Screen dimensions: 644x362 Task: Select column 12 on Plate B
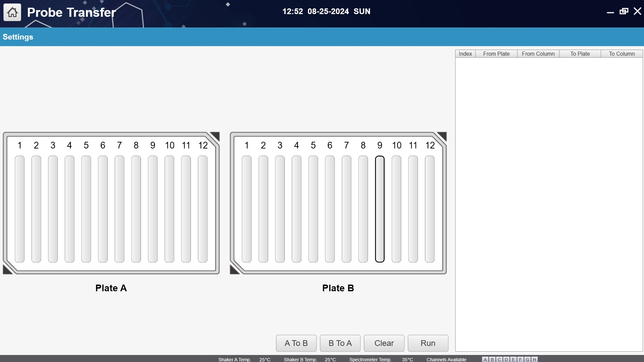coord(430,209)
